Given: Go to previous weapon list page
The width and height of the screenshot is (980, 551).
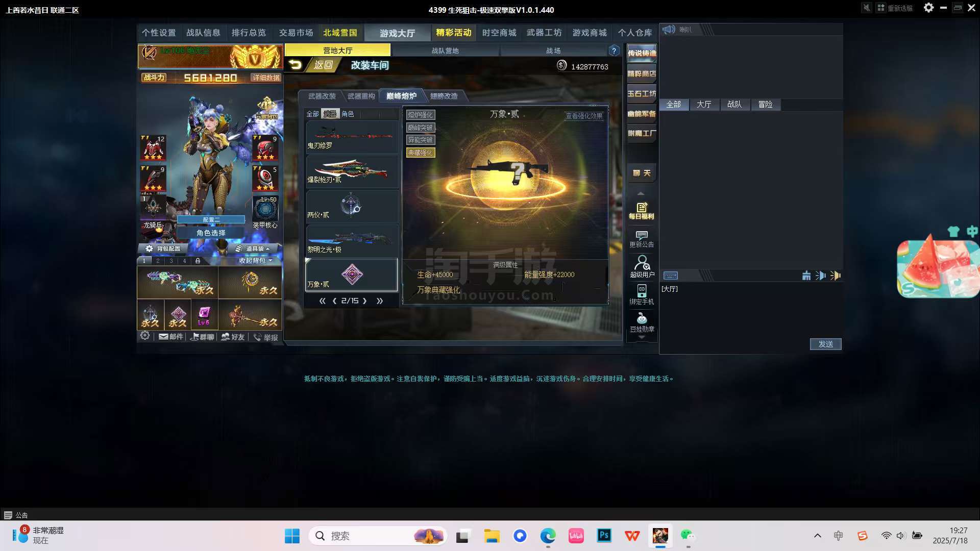Looking at the screenshot, I should [x=335, y=301].
